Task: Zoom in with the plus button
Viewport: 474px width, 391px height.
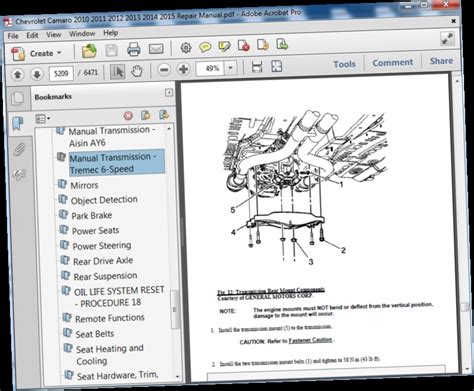Action: tap(184, 69)
